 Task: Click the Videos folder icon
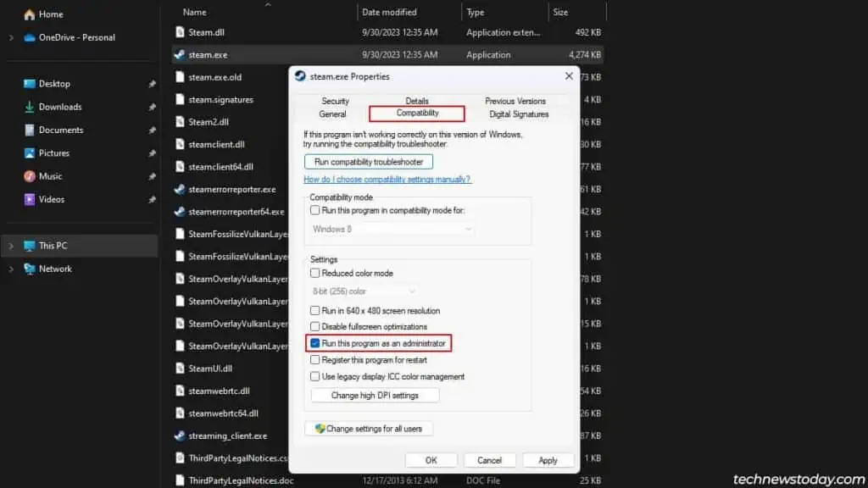pos(30,199)
